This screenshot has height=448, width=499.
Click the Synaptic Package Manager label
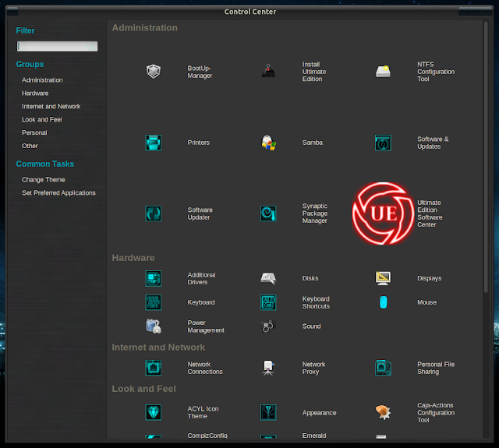[x=315, y=213]
